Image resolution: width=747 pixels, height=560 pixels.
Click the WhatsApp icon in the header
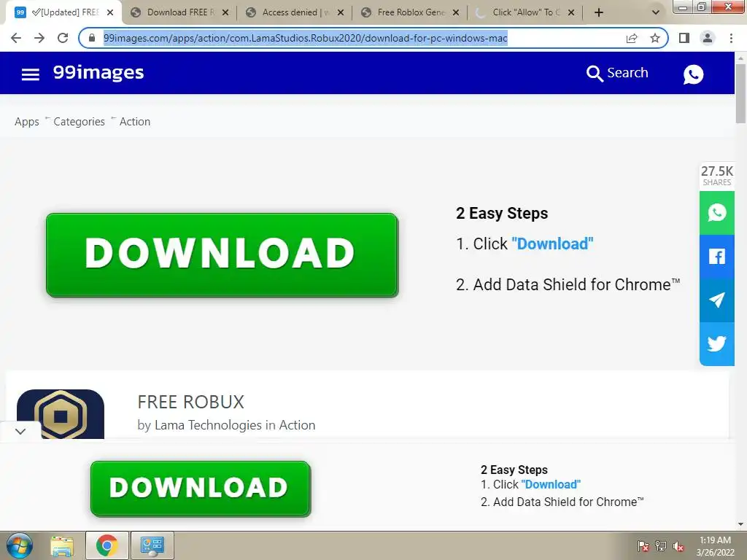(x=693, y=74)
